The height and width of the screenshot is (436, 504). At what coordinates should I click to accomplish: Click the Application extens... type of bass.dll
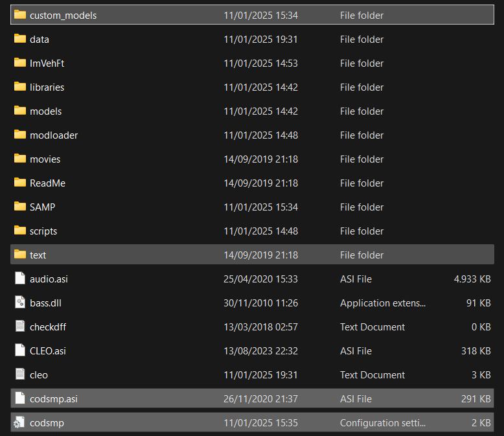point(383,303)
